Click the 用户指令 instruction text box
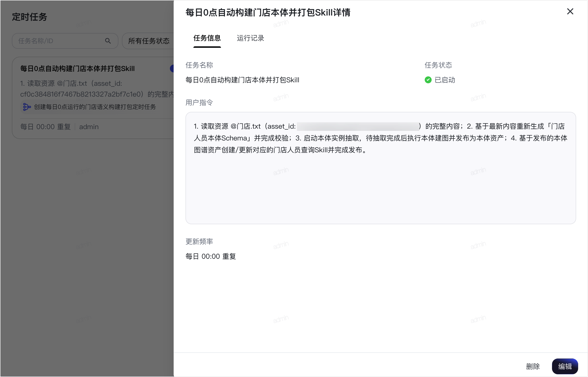Screen dimensions: 588x377 381,168
